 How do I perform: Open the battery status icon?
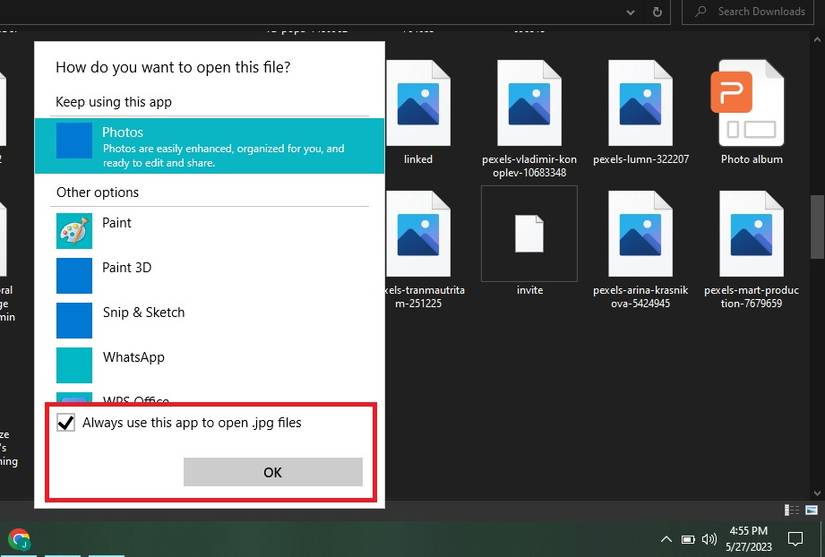[688, 540]
